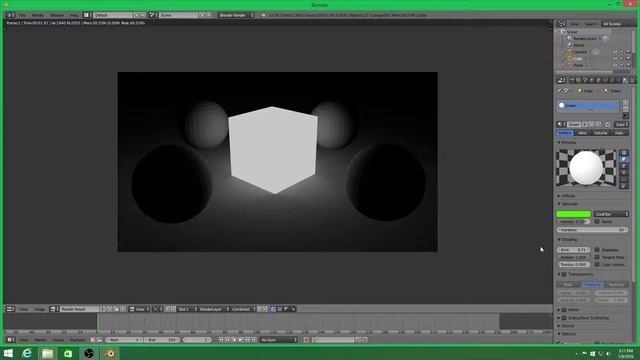Browse materials with the datablock icon

point(562,124)
